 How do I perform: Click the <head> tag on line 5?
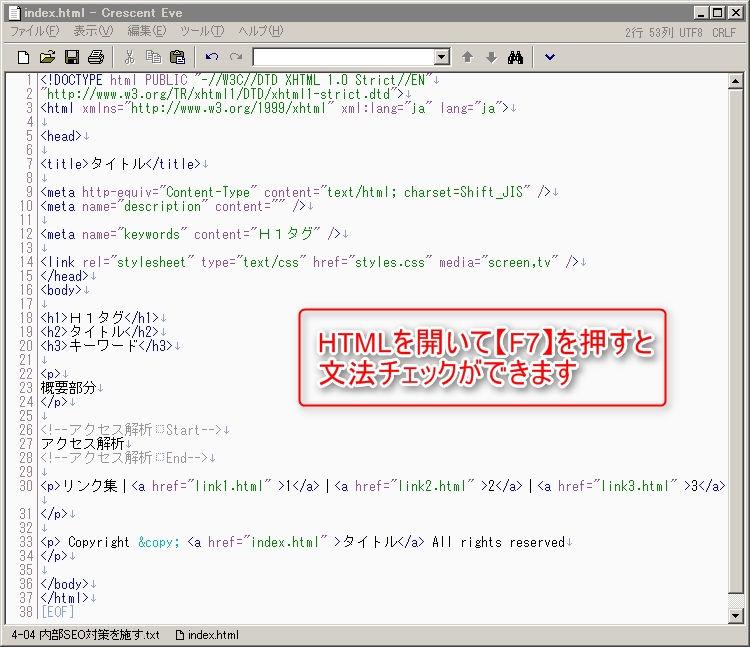61,136
